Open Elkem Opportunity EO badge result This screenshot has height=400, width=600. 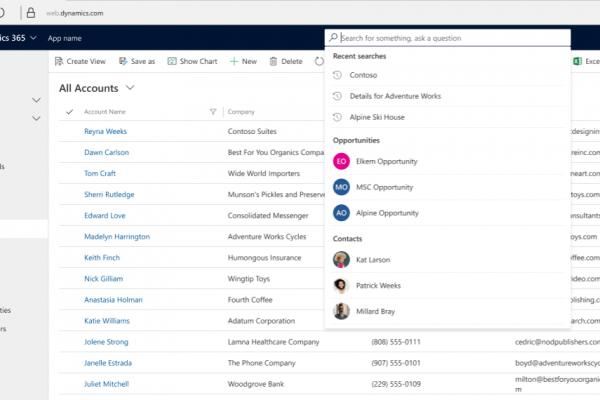click(342, 161)
